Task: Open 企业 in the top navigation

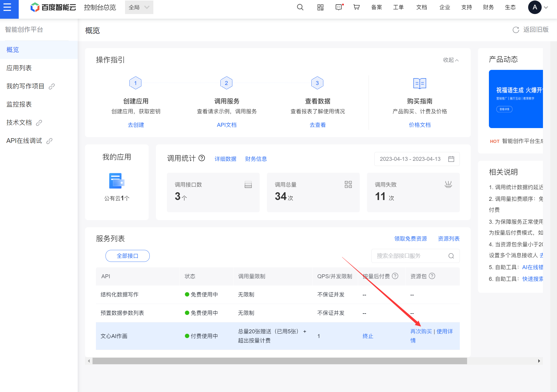Action: pyautogui.click(x=444, y=7)
